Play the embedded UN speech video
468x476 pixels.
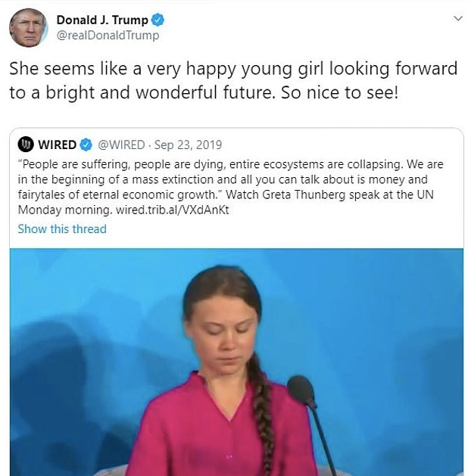click(x=236, y=362)
